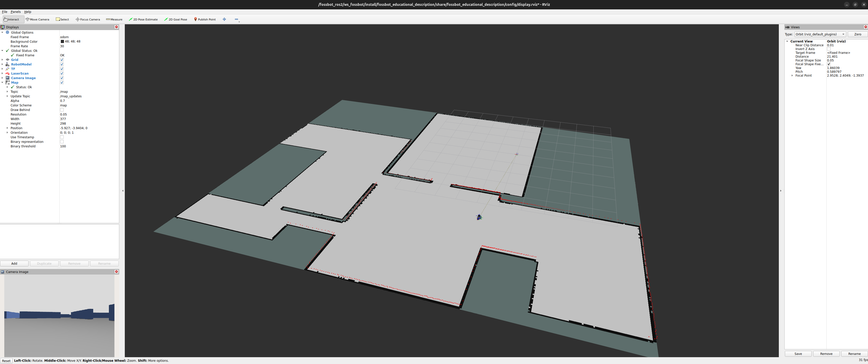Click the minus remove-tool icon

(x=236, y=19)
